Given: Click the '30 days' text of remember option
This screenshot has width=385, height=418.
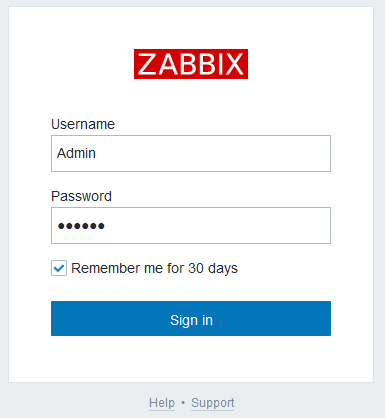Looking at the screenshot, I should tap(213, 268).
